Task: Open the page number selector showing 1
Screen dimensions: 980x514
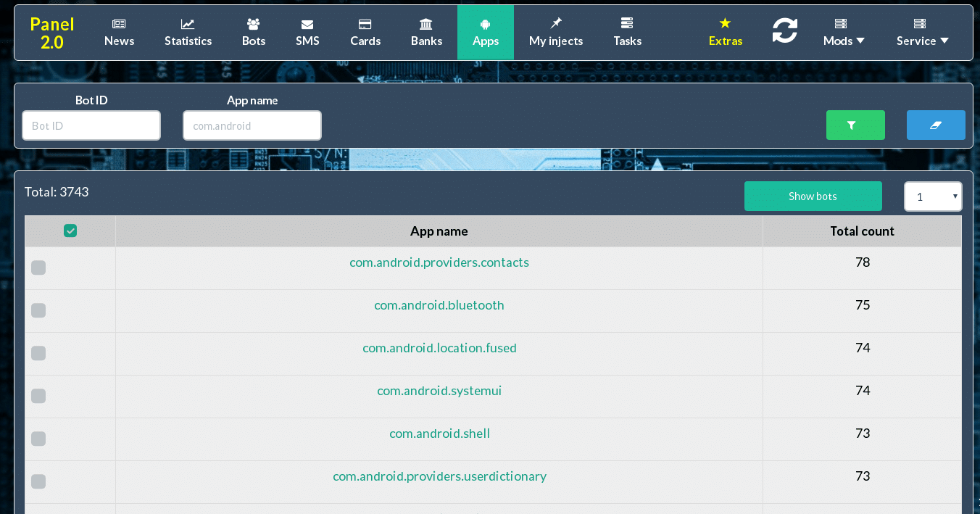Action: tap(932, 196)
